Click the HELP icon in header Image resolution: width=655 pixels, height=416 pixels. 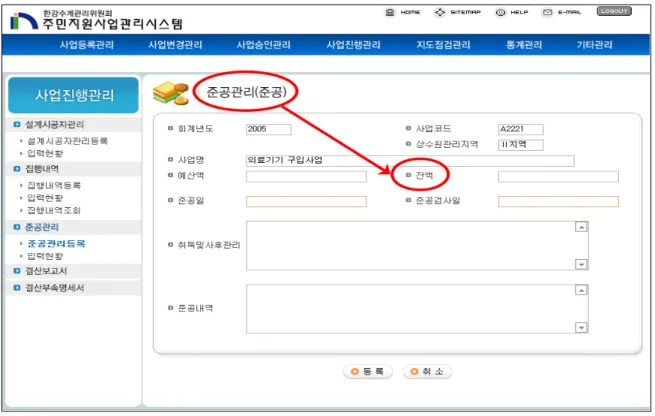[x=500, y=13]
